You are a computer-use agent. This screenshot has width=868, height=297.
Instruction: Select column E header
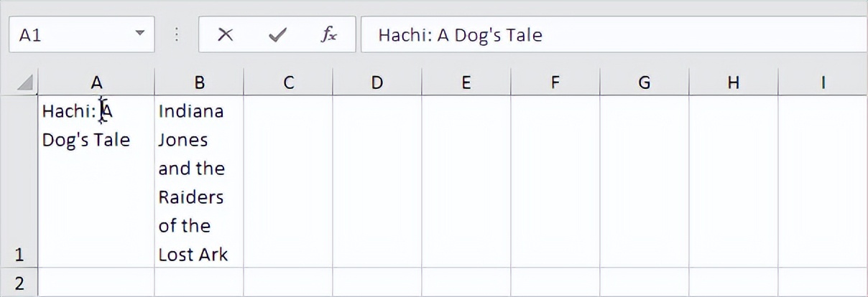(x=466, y=83)
